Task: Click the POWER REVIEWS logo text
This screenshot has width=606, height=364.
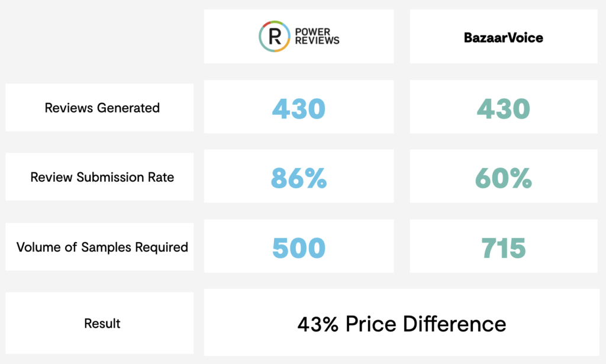Action: click(317, 36)
